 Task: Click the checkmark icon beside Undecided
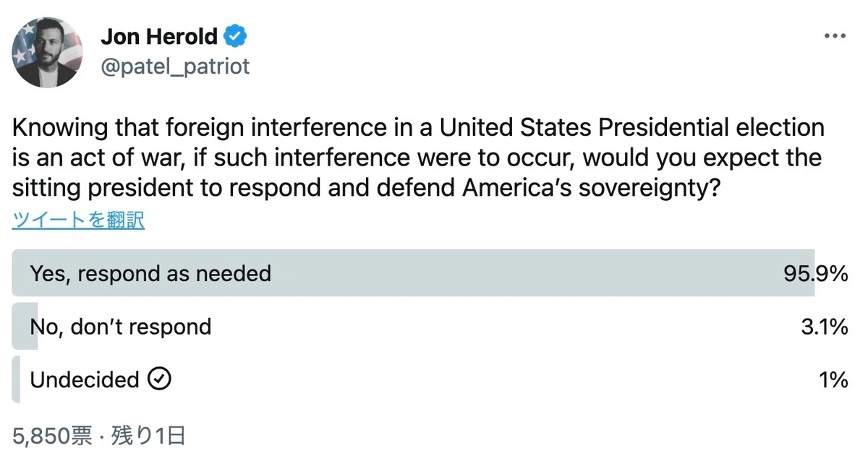click(x=159, y=379)
